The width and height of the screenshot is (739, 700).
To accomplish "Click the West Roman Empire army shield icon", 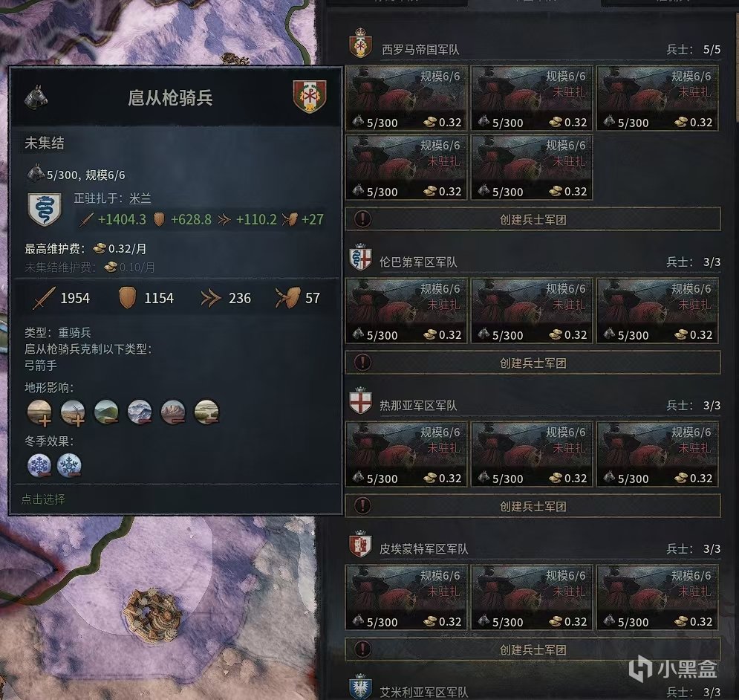I will (360, 43).
